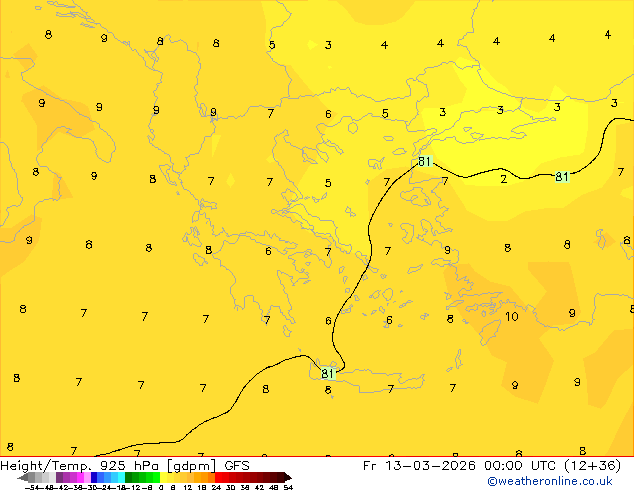Click the bright magenta swatch in the color scale
This screenshot has width=634, height=490.
click(x=80, y=477)
